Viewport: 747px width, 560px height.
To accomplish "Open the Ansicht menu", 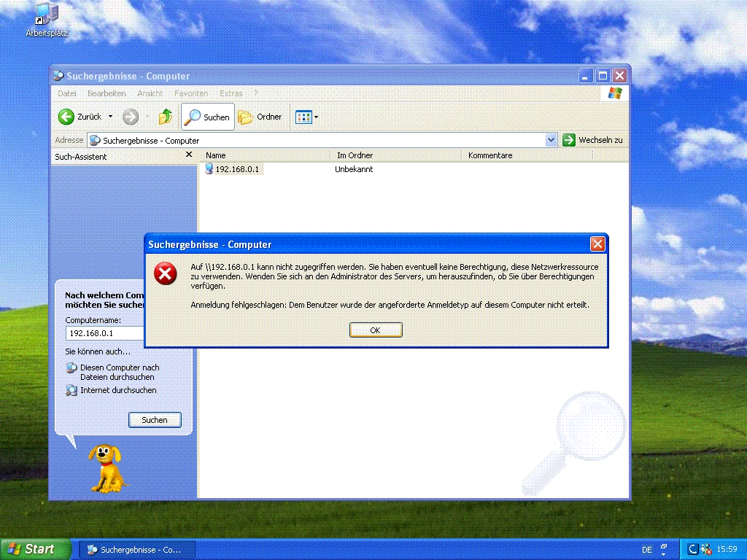I will [x=150, y=93].
